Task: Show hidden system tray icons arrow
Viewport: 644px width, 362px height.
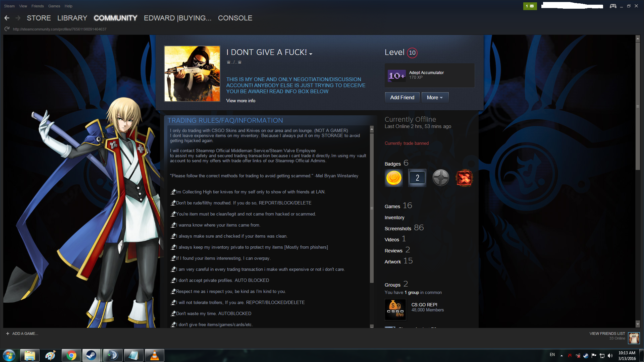Action: click(x=561, y=355)
